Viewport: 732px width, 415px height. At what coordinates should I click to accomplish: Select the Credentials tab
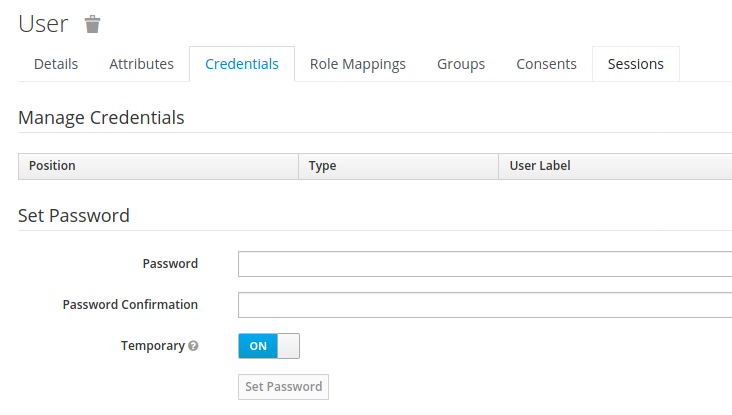242,64
